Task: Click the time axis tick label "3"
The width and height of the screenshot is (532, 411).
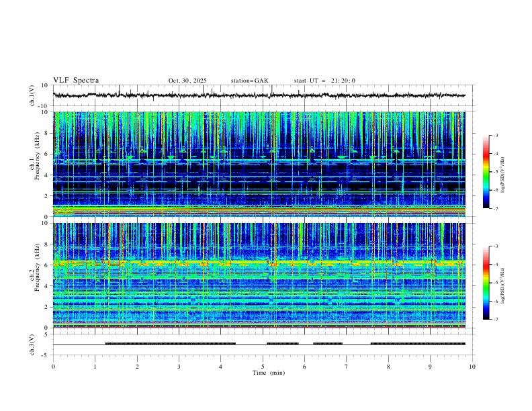Action: [x=179, y=367]
